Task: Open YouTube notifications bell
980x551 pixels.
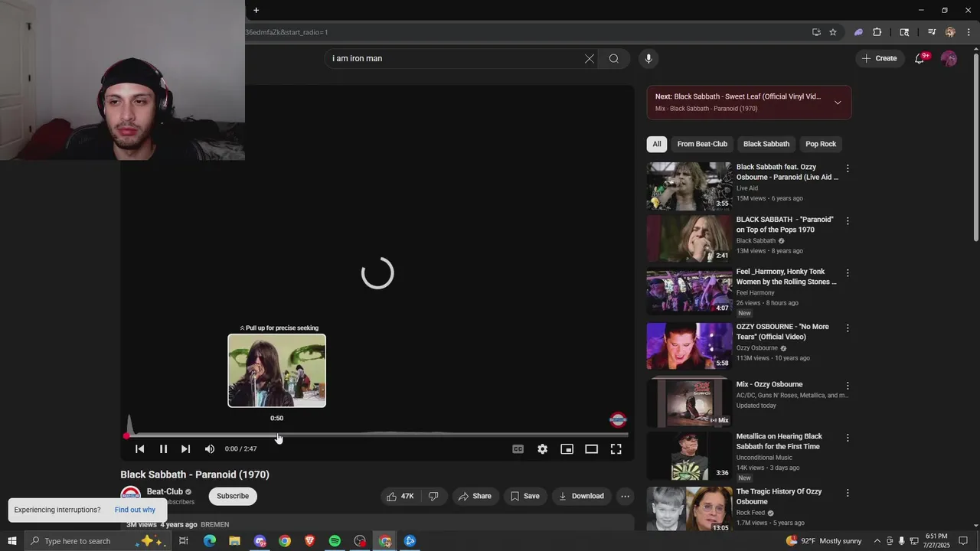Action: [920, 58]
